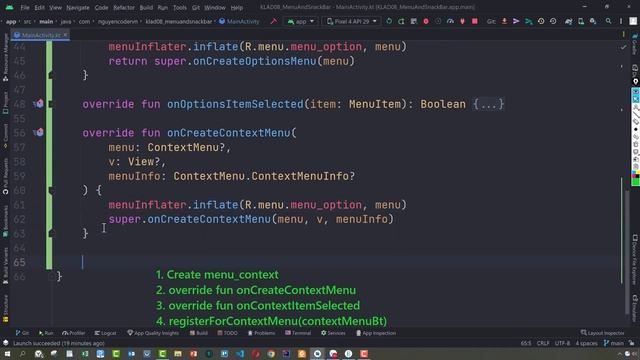Open the app run configuration dropdown
This screenshot has height=360, width=640.
pyautogui.click(x=301, y=21)
